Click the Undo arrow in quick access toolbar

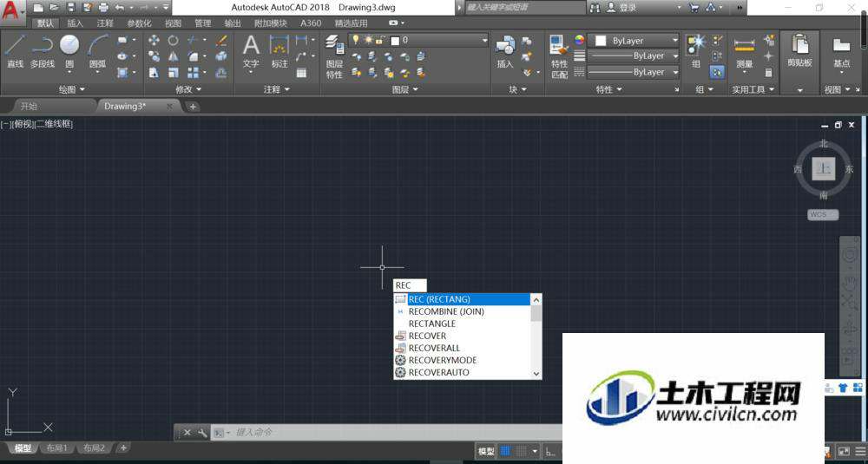[x=120, y=8]
